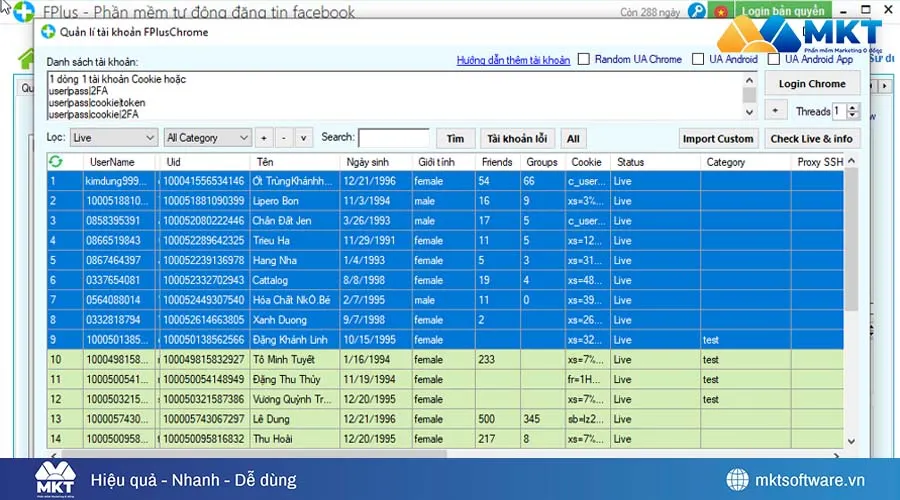Click the All filter button
This screenshot has width=900, height=500.
pyautogui.click(x=573, y=138)
